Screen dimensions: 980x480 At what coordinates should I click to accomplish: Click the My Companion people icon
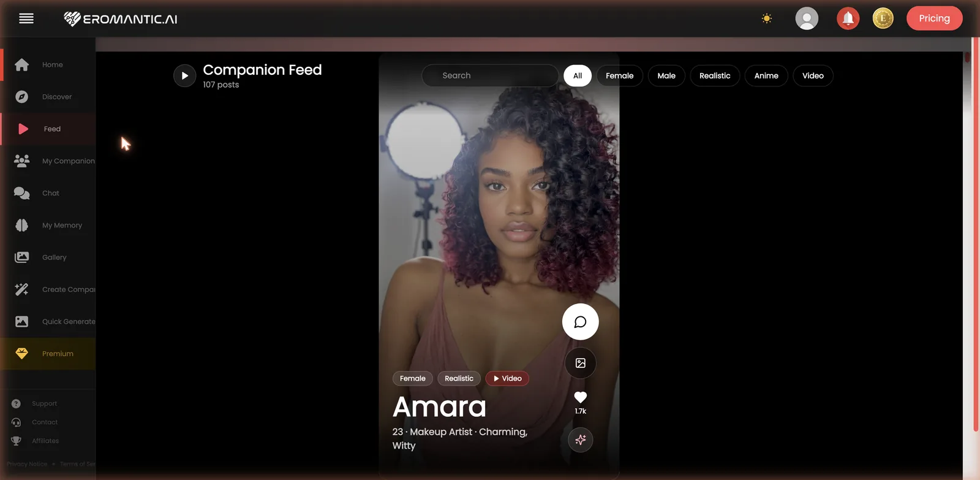[x=21, y=161]
